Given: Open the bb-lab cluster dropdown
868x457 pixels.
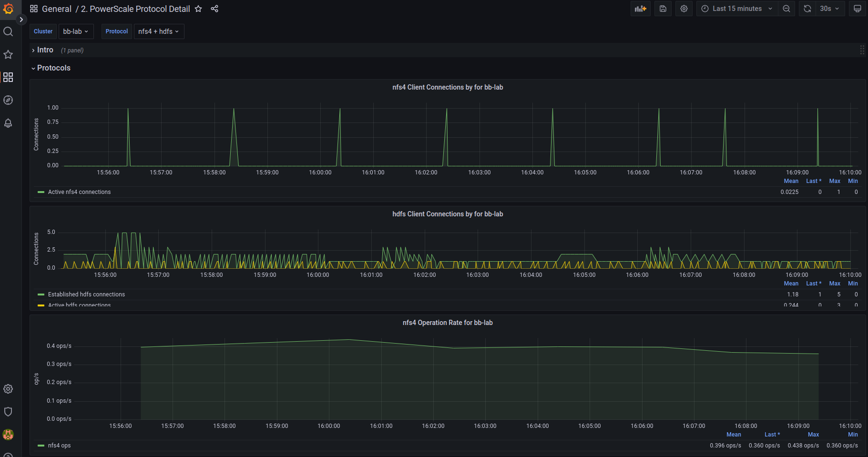Looking at the screenshot, I should point(76,31).
